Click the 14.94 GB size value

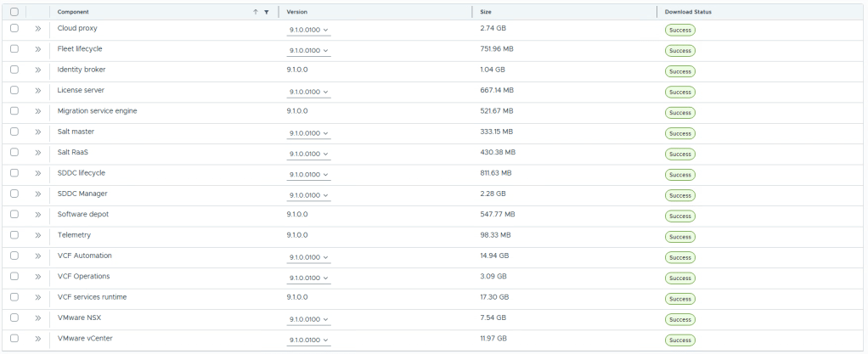[494, 256]
